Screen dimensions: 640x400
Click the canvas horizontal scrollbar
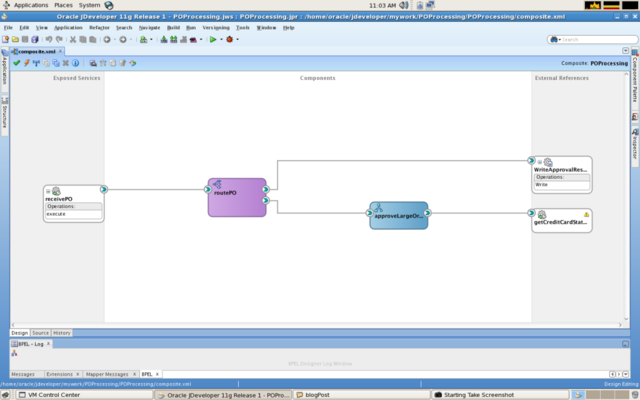click(x=316, y=325)
